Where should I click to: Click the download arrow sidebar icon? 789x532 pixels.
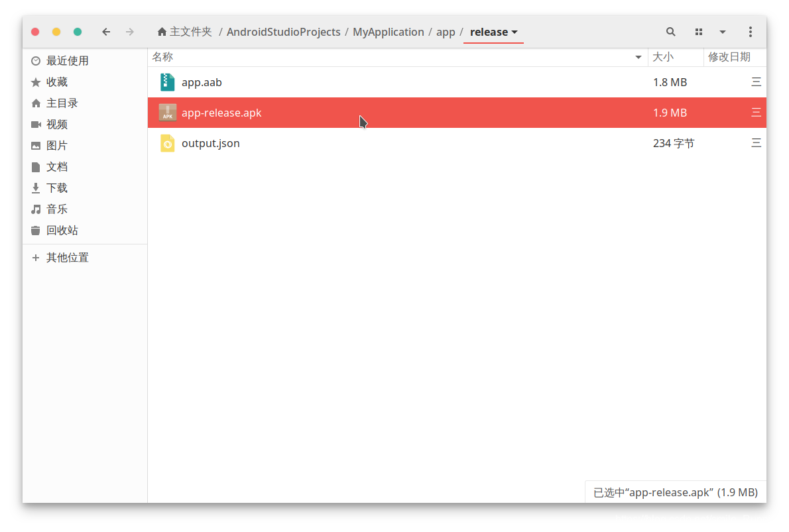pos(36,188)
